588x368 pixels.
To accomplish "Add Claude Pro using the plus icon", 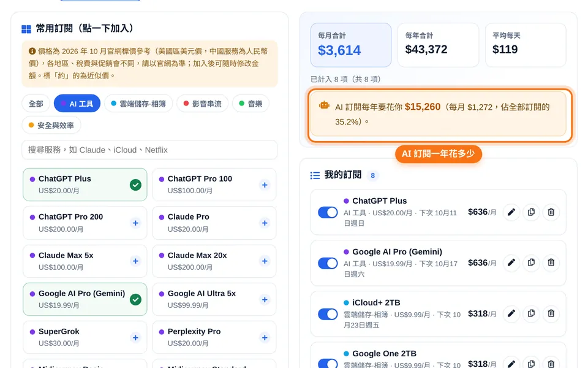I will click(265, 223).
